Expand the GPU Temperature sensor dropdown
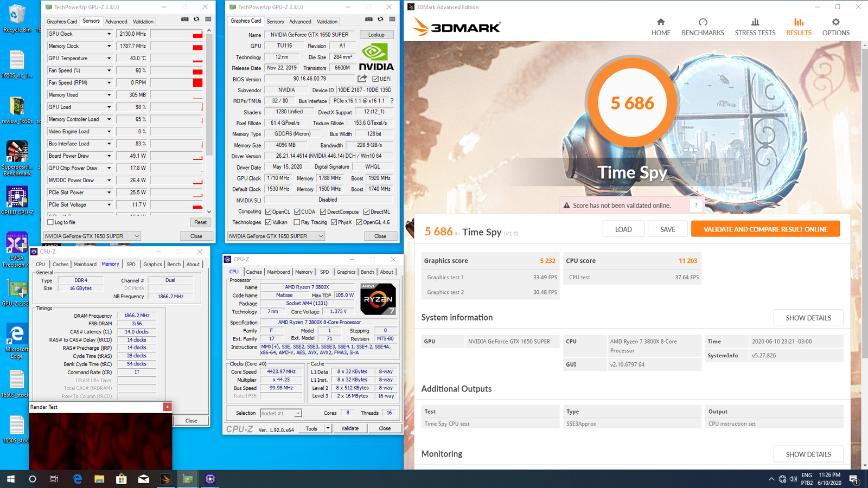 [108, 59]
